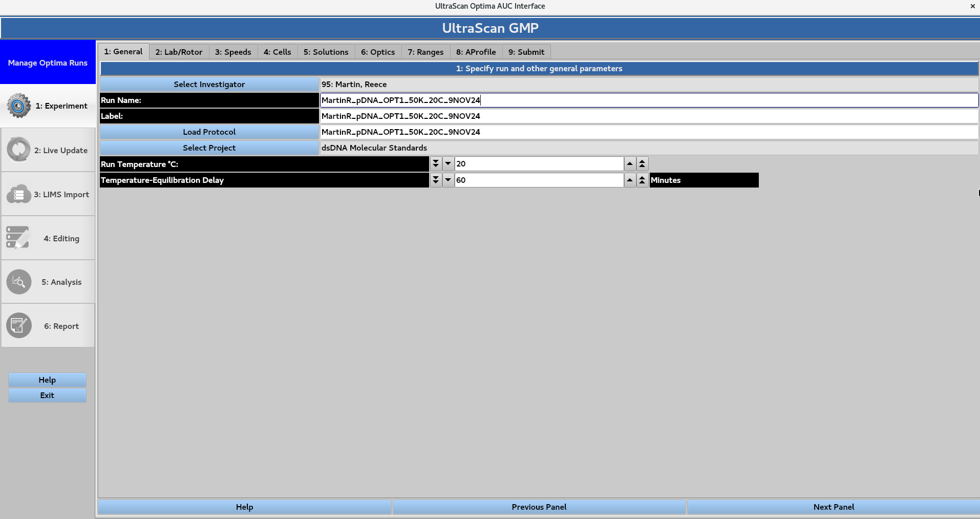Image resolution: width=980 pixels, height=519 pixels.
Task: Select the Analysis magnifier icon
Action: point(18,282)
